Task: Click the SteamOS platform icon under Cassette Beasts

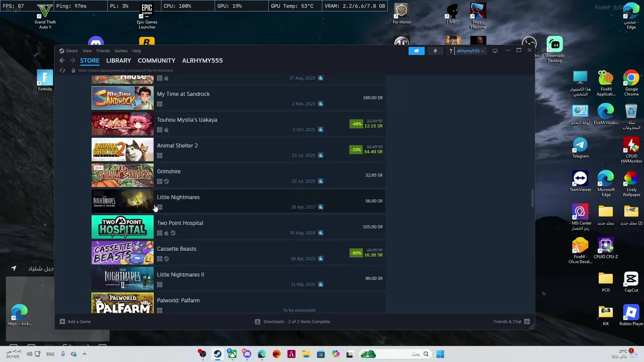Action: (x=167, y=259)
